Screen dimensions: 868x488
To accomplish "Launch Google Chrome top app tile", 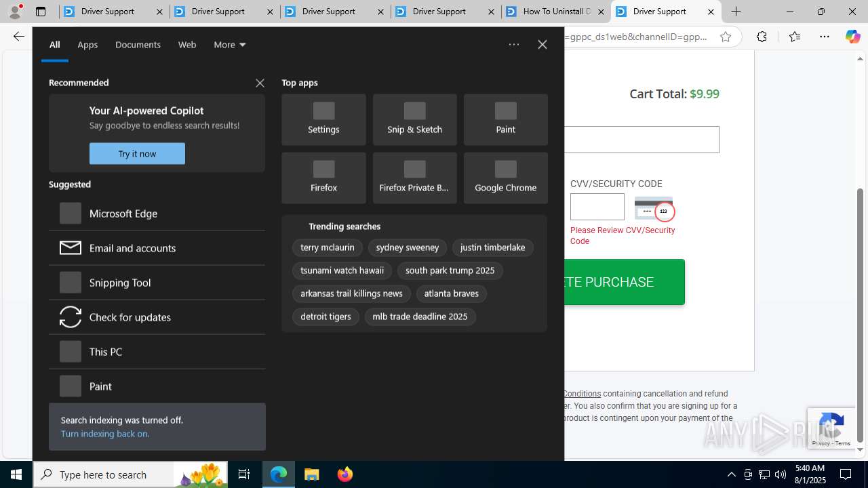I will [505, 178].
